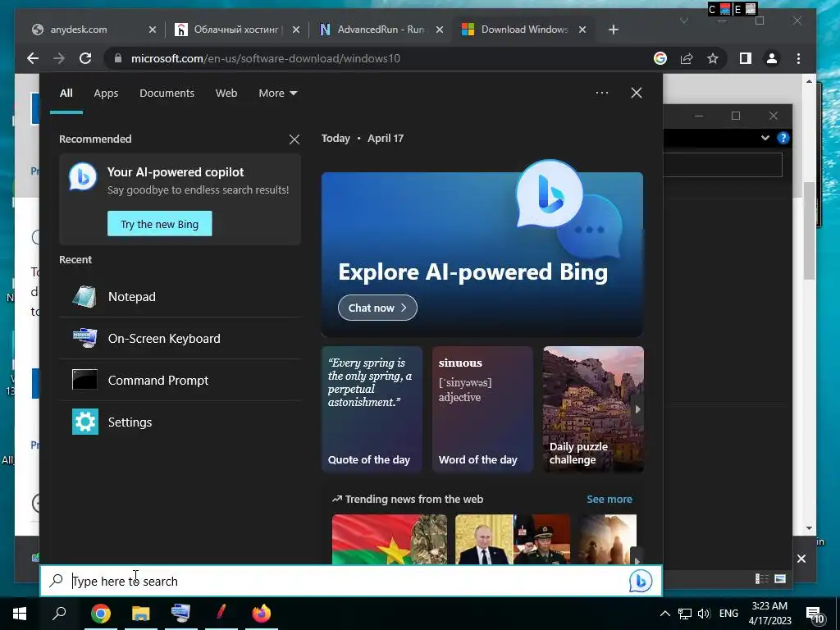The image size is (840, 630).
Task: Select the All search filter tab
Action: point(66,94)
